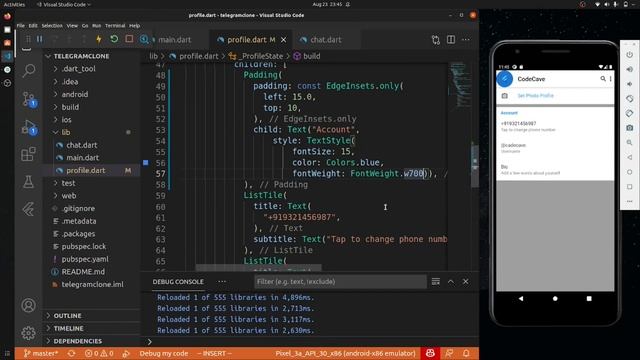Click the feedback icon in status bar

[449, 353]
